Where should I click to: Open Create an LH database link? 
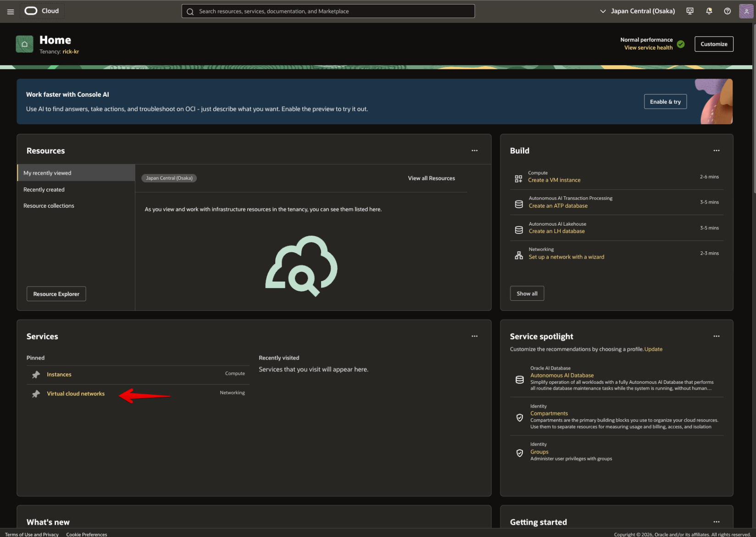[x=556, y=231]
